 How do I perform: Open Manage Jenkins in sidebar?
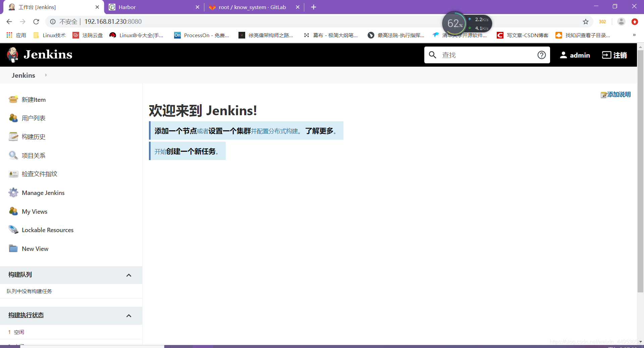click(43, 193)
